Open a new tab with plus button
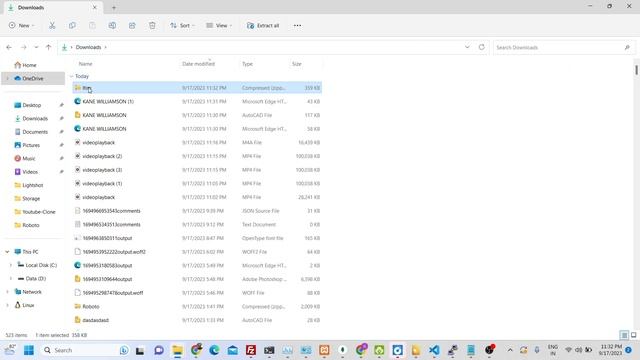This screenshot has height=360, width=640. point(114,7)
